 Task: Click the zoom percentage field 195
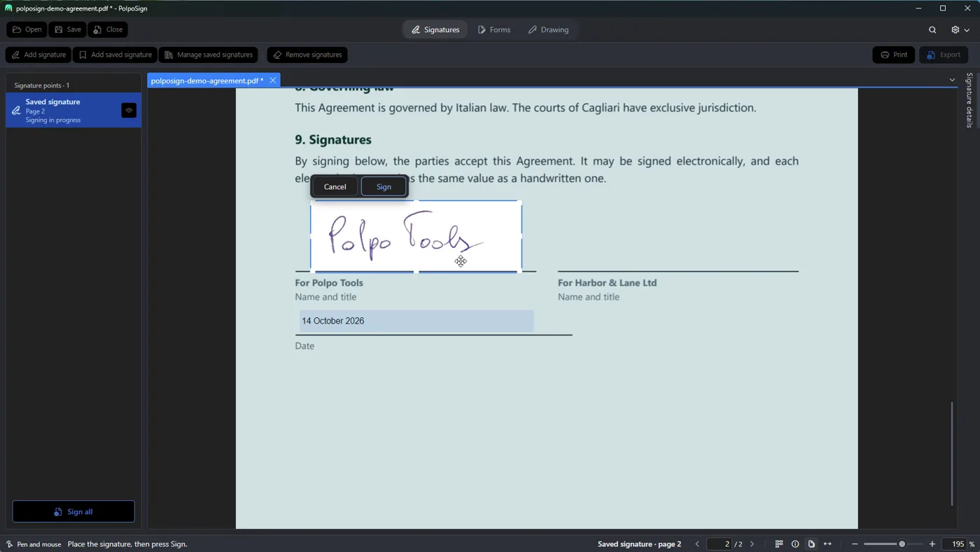955,544
